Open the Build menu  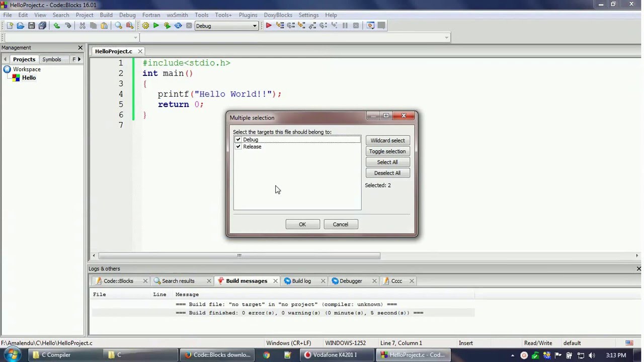coord(106,15)
